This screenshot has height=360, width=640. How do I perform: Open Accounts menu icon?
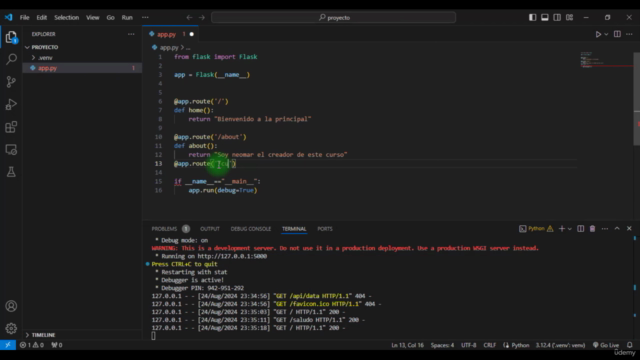coord(11,306)
